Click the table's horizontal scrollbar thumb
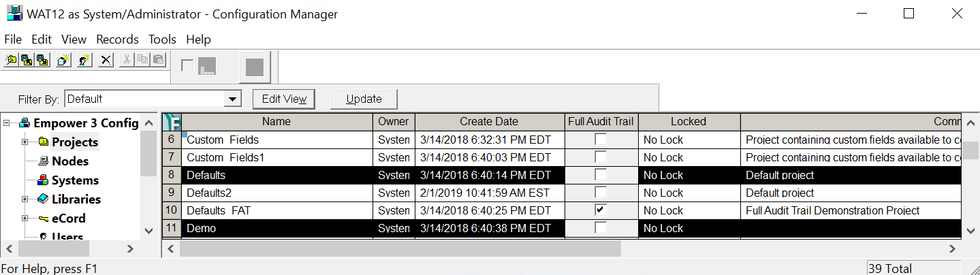Screen dimensions: 980x275 pos(400,249)
